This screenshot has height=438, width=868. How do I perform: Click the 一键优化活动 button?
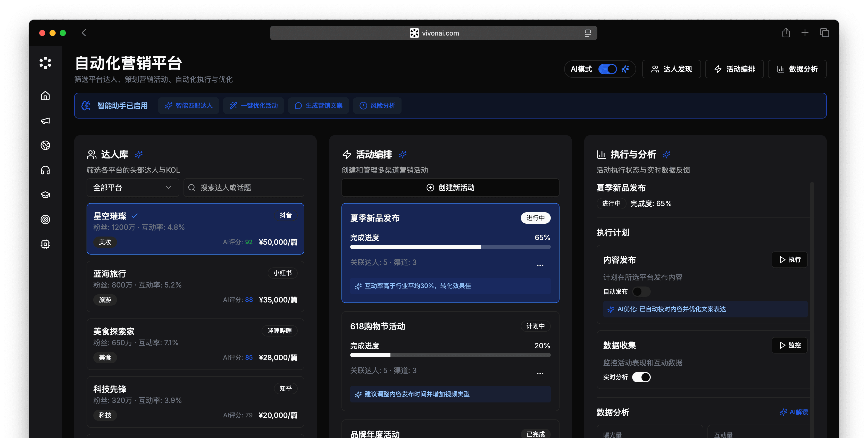[x=253, y=106]
